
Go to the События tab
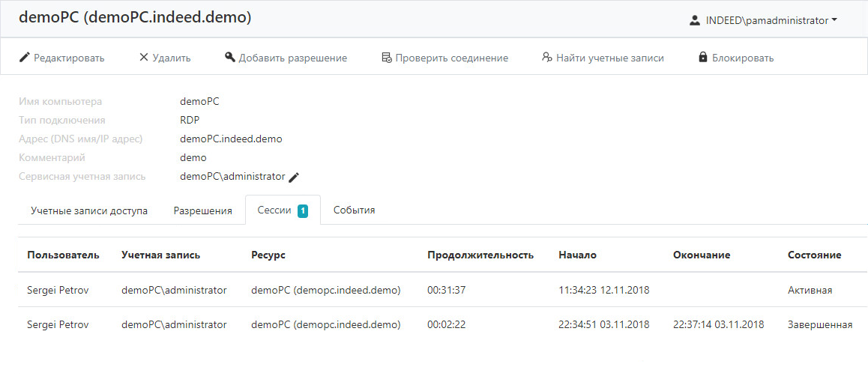355,210
